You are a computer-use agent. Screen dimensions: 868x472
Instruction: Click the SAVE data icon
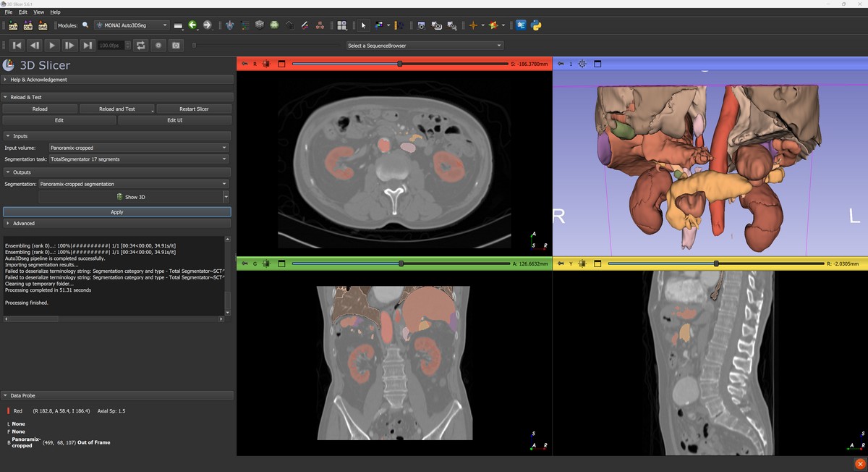tap(43, 25)
